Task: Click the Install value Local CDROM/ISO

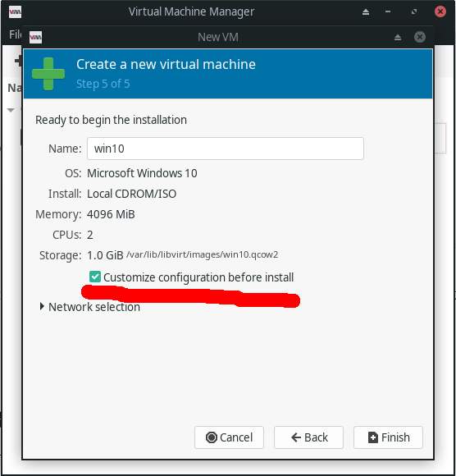Action: tap(132, 194)
